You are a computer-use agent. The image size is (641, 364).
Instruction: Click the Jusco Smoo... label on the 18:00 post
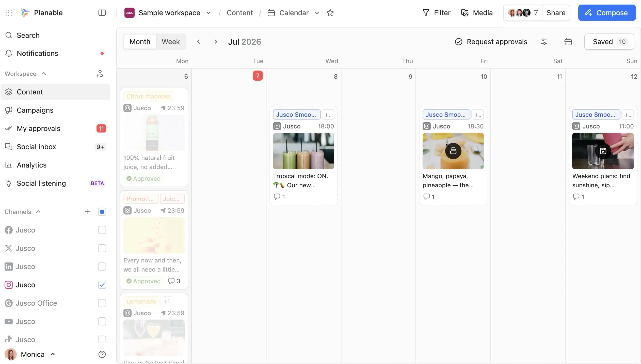tap(296, 115)
